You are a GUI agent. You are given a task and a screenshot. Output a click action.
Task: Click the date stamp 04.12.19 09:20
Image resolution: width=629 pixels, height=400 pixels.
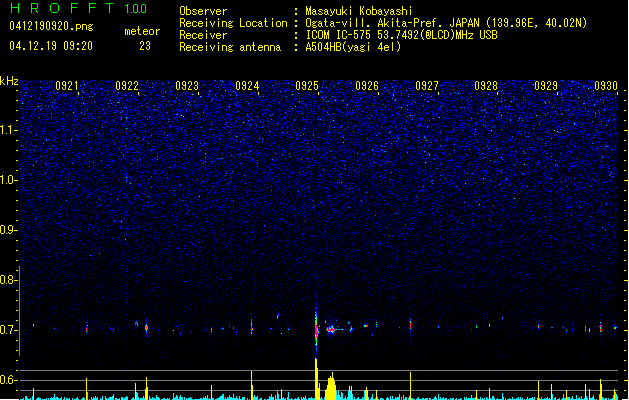[51, 46]
